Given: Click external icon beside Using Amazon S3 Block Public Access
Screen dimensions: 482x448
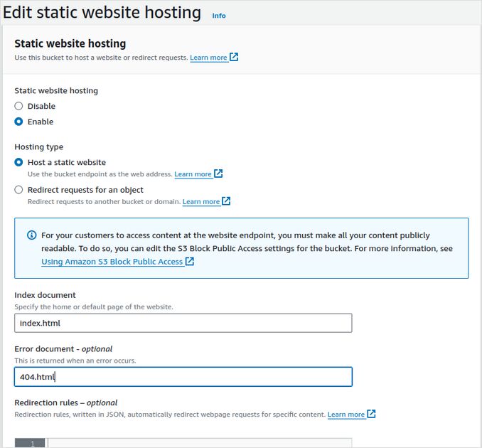Looking at the screenshot, I should click(x=190, y=262).
